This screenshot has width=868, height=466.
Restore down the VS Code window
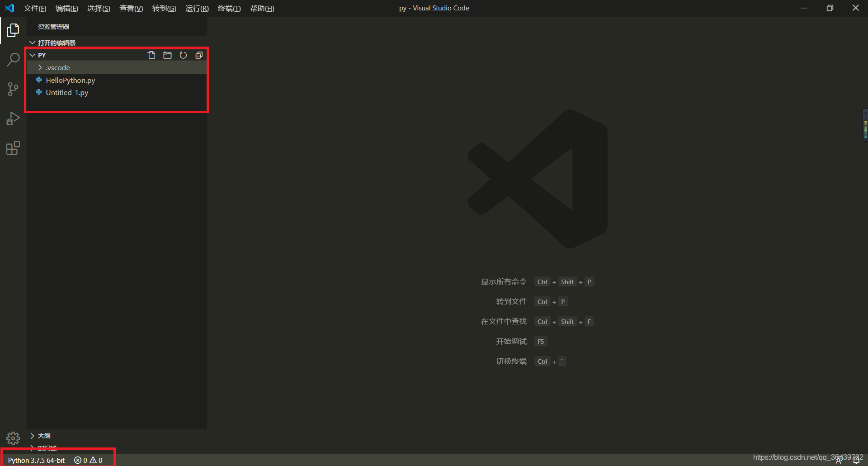(830, 8)
